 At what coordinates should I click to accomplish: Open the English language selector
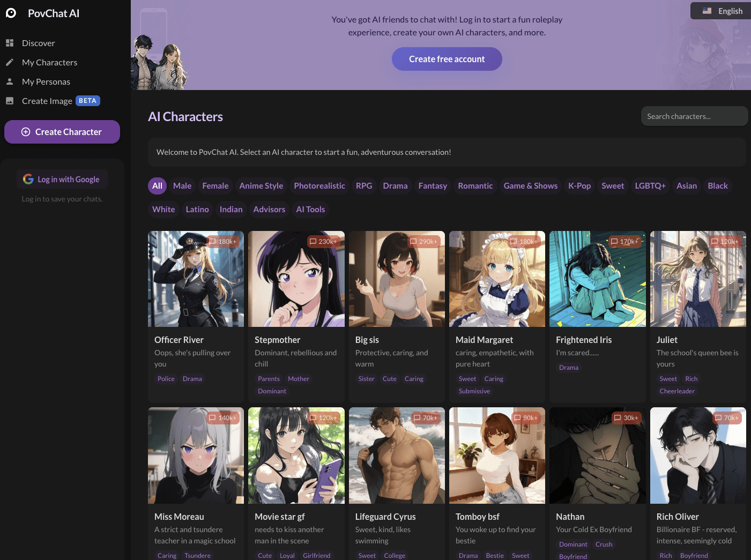(x=721, y=11)
